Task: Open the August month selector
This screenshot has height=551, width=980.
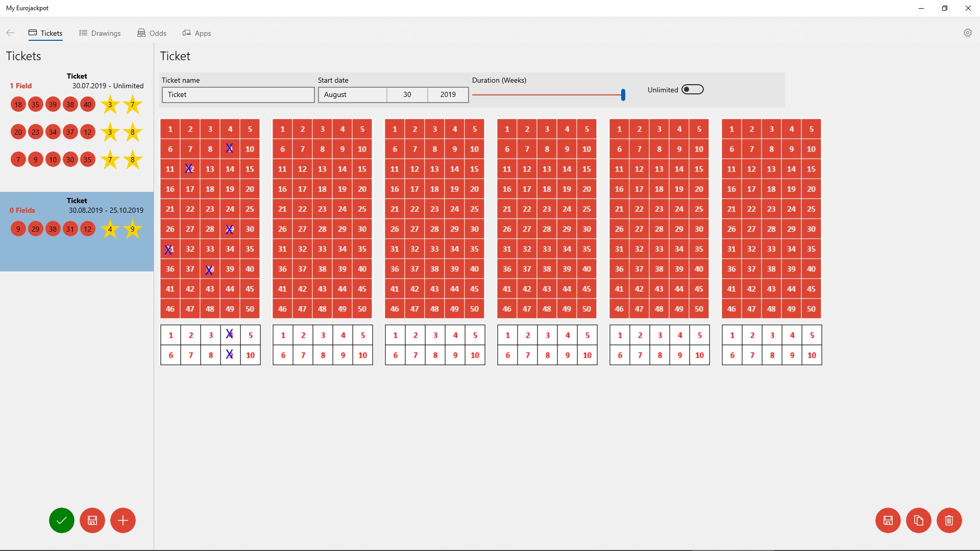Action: point(352,94)
